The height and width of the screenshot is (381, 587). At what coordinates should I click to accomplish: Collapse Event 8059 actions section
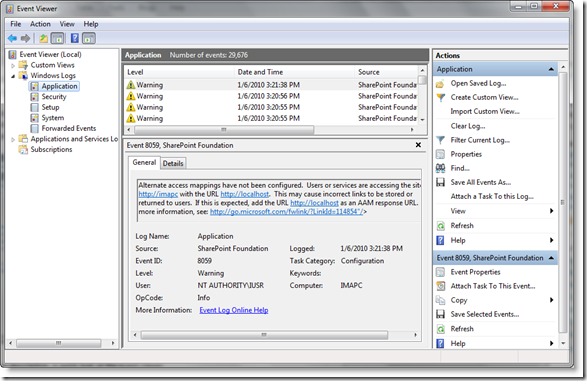click(551, 258)
